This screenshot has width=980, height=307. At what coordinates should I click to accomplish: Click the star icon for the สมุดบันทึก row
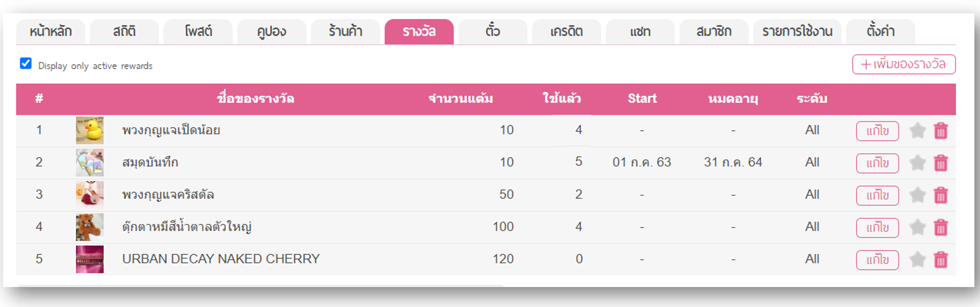(917, 163)
